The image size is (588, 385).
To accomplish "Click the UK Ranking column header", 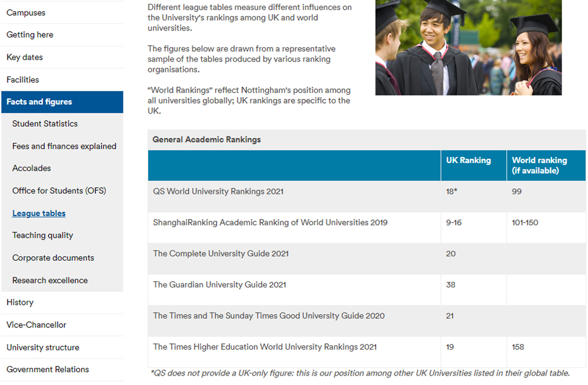I will point(468,160).
